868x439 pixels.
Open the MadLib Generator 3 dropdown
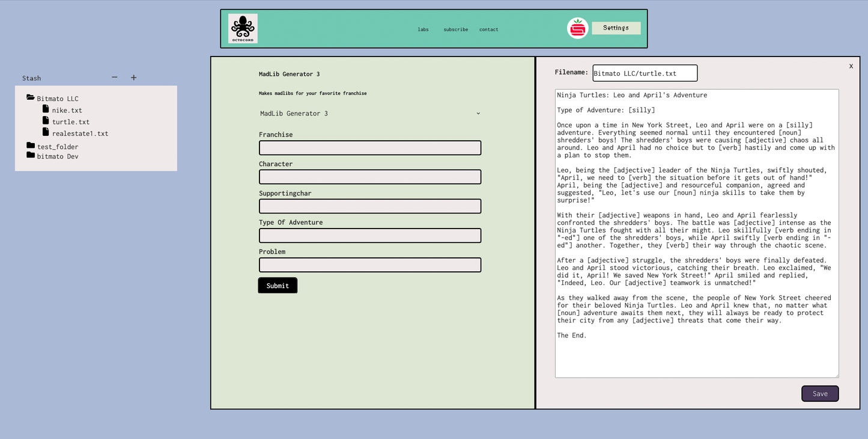click(369, 114)
